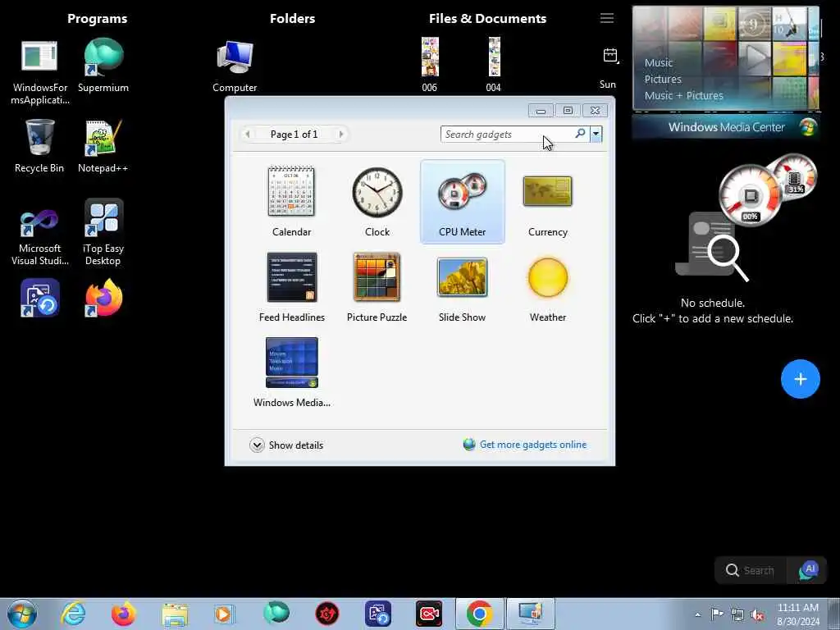Image resolution: width=840 pixels, height=630 pixels.
Task: Launch Internet Explorer from the taskbar
Action: tap(73, 614)
